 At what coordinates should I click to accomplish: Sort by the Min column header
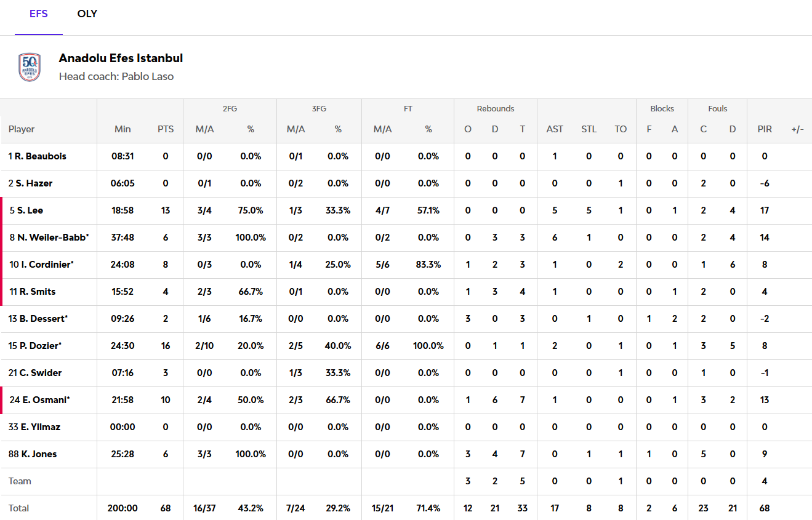(123, 129)
